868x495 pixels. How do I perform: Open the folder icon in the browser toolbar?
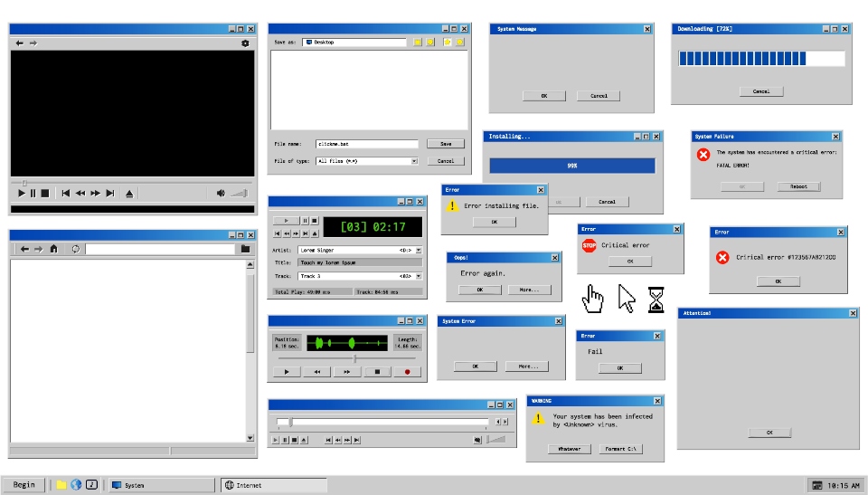click(245, 249)
